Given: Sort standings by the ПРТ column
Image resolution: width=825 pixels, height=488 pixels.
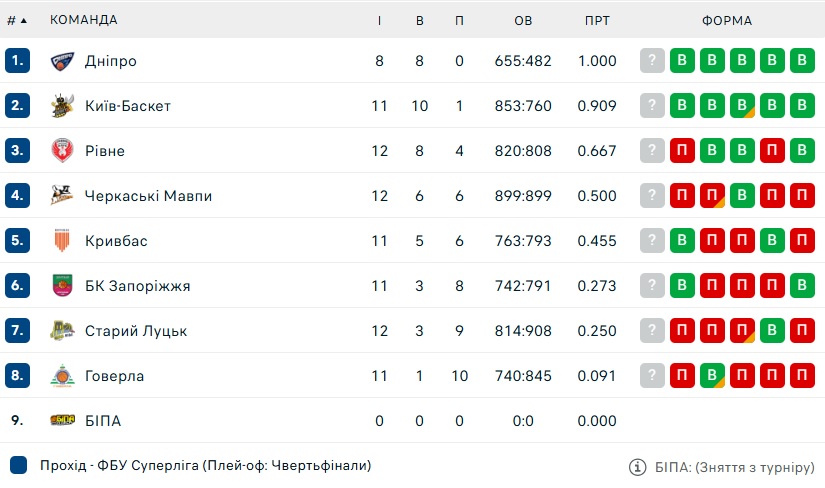Looking at the screenshot, I should click(597, 21).
